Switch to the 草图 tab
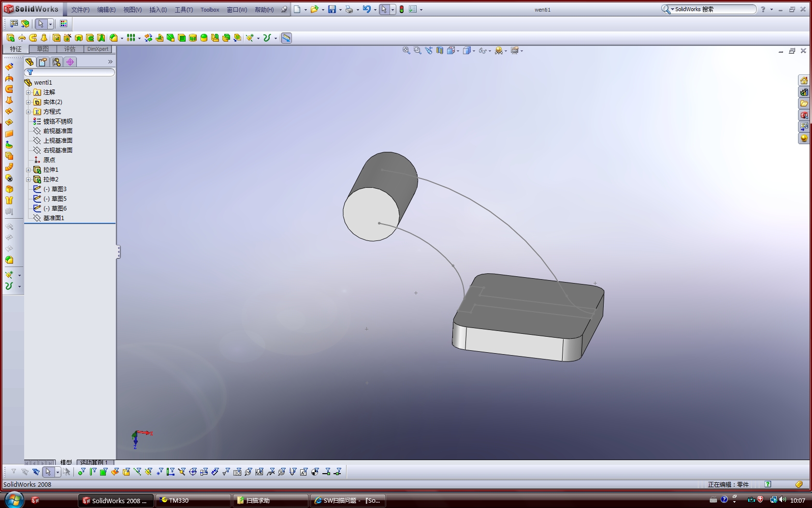812x508 pixels. [x=43, y=49]
